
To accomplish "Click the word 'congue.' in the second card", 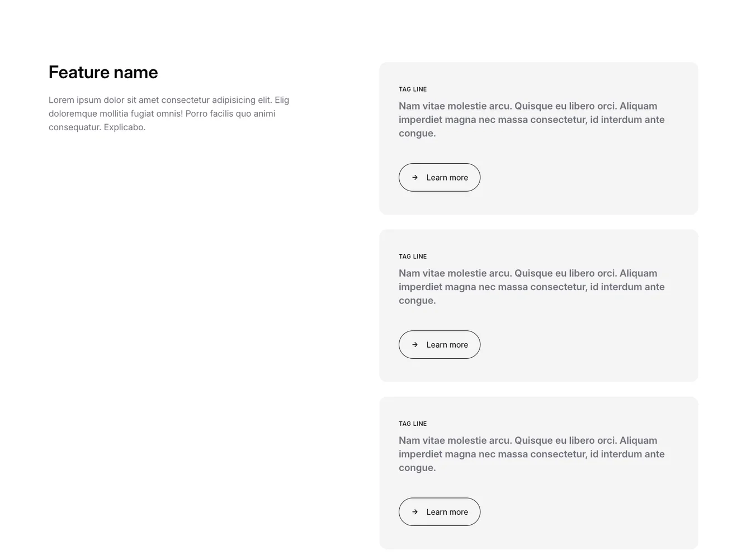I will coord(417,301).
